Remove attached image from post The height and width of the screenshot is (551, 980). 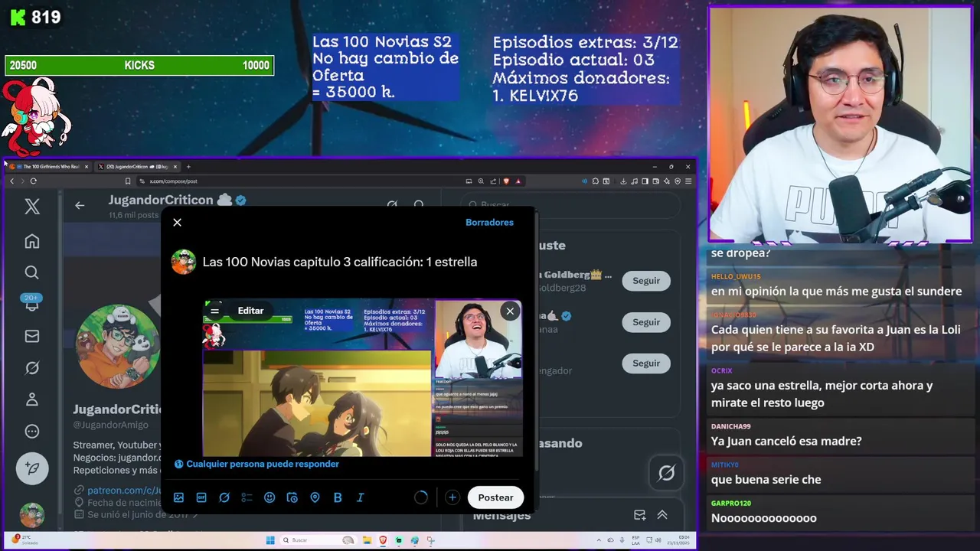tap(510, 311)
